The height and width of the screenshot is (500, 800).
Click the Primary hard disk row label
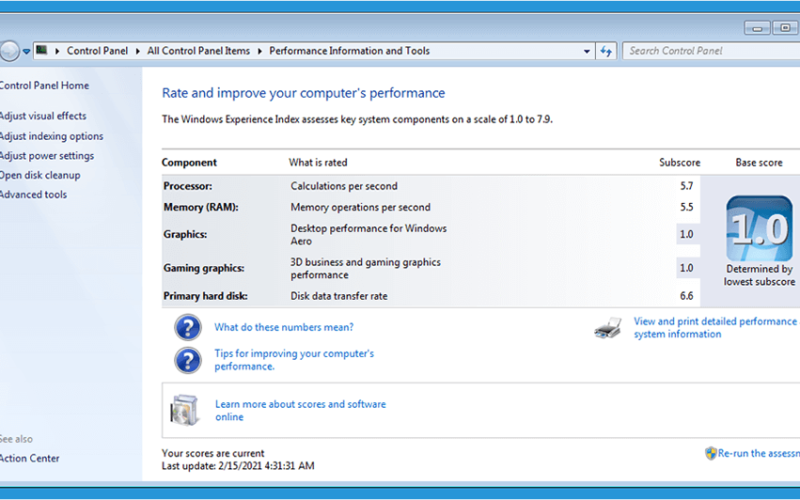[x=205, y=296]
